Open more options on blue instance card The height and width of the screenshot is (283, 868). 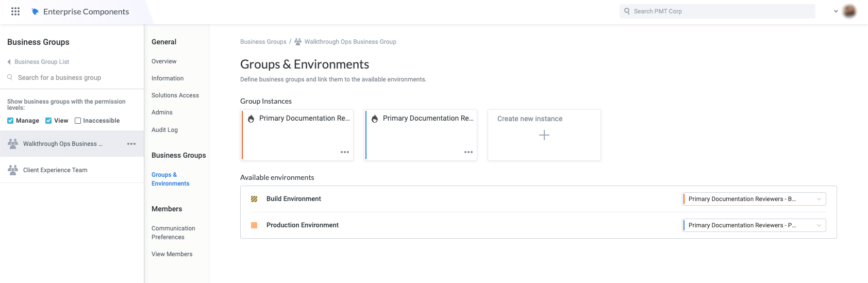click(469, 152)
